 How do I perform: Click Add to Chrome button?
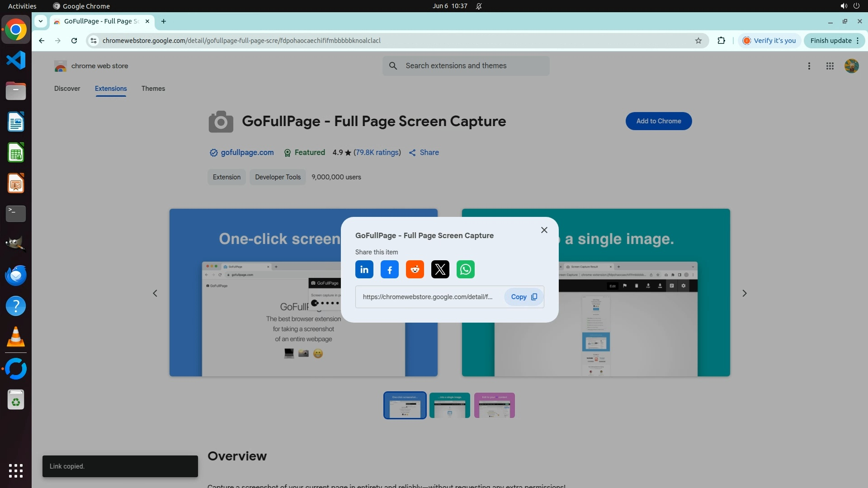point(658,121)
